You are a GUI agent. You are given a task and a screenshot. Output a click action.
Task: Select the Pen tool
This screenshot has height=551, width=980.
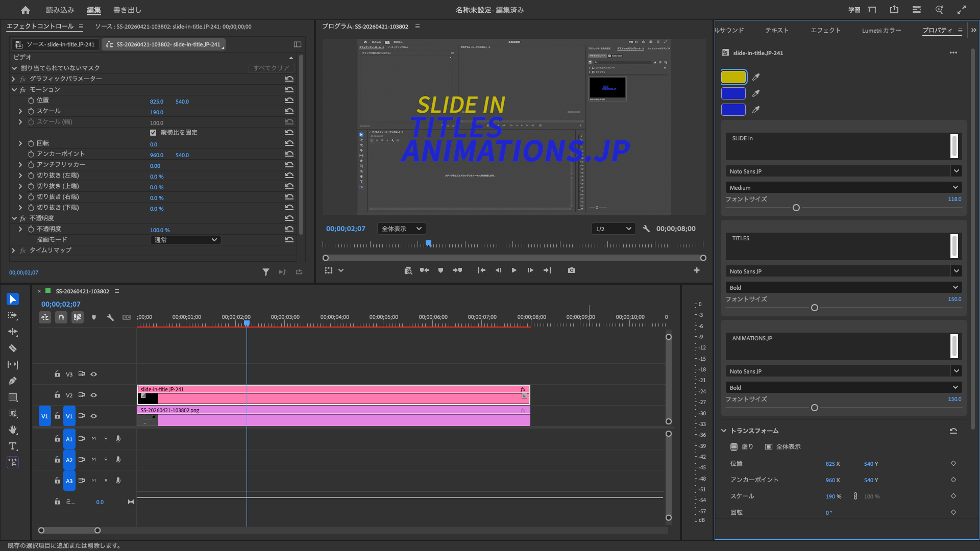13,381
